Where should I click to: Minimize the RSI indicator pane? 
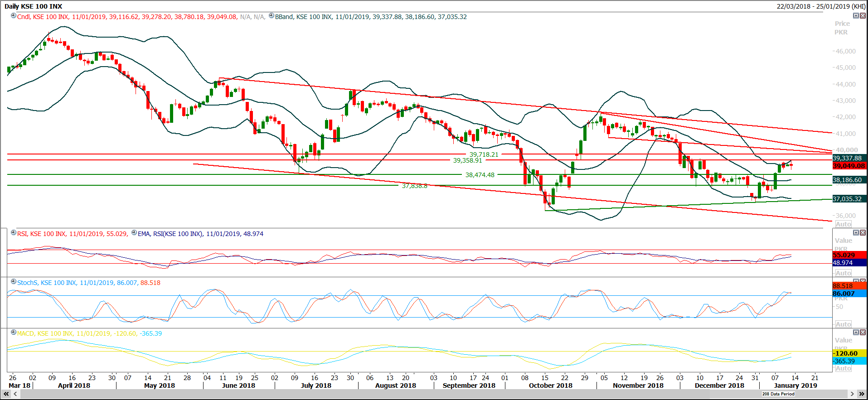click(856, 233)
